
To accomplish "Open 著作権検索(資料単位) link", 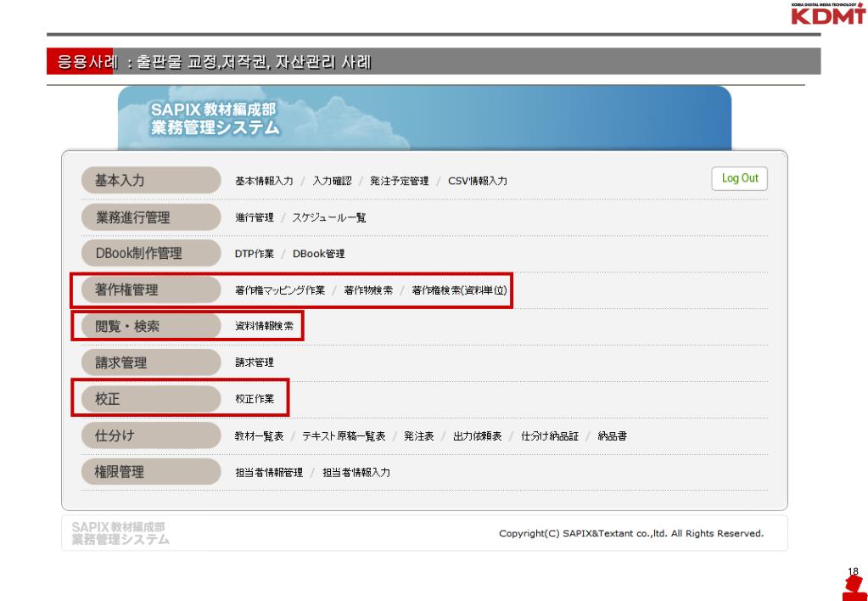I will pyautogui.click(x=459, y=290).
